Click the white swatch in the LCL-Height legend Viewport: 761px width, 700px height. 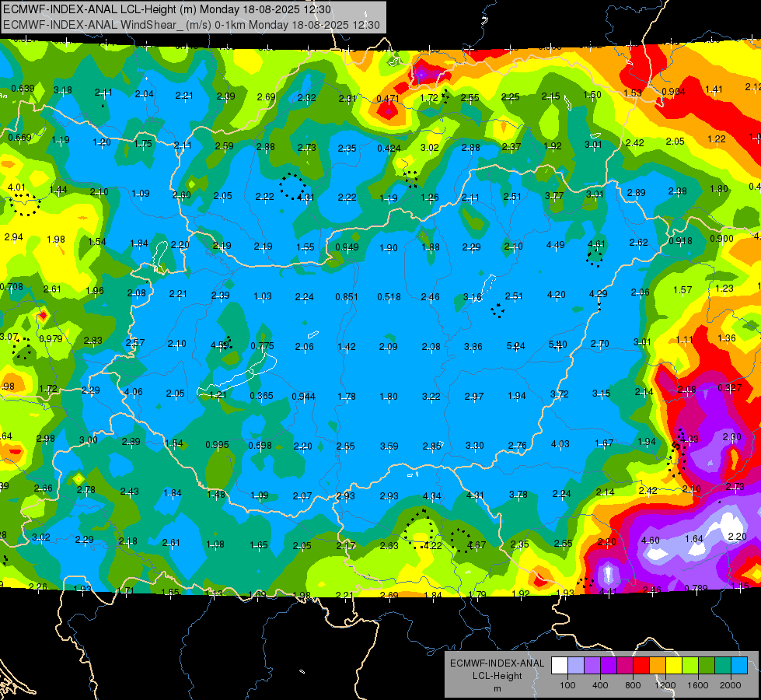[560, 666]
